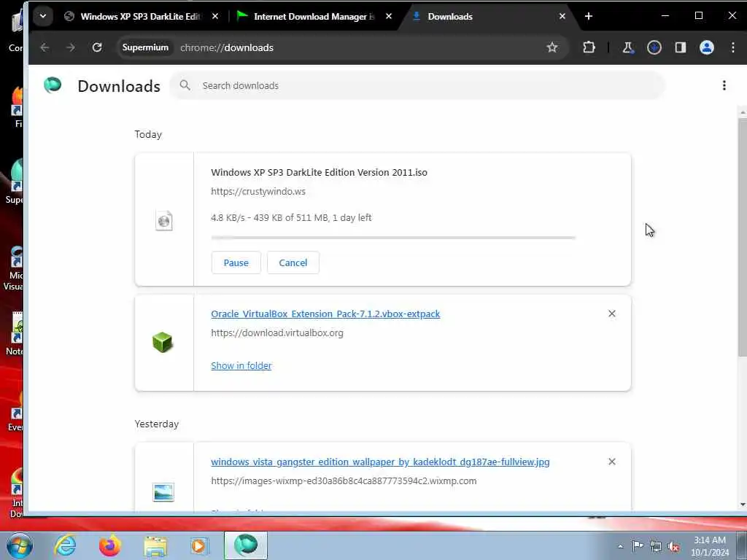Remove the vista wallpaper download entry
This screenshot has height=560, width=747.
point(612,462)
